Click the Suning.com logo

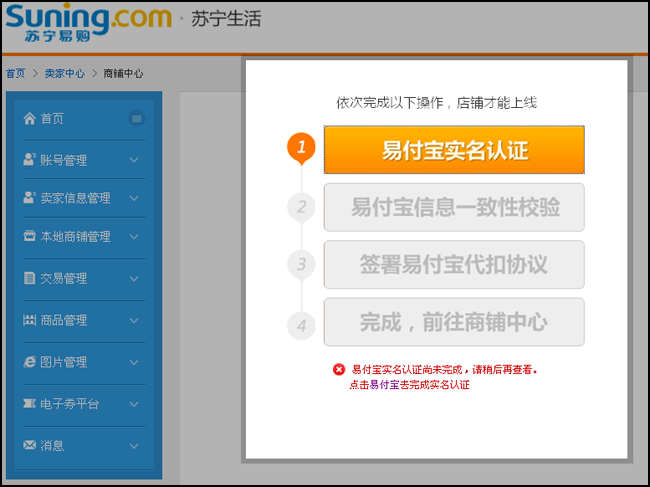(x=88, y=22)
